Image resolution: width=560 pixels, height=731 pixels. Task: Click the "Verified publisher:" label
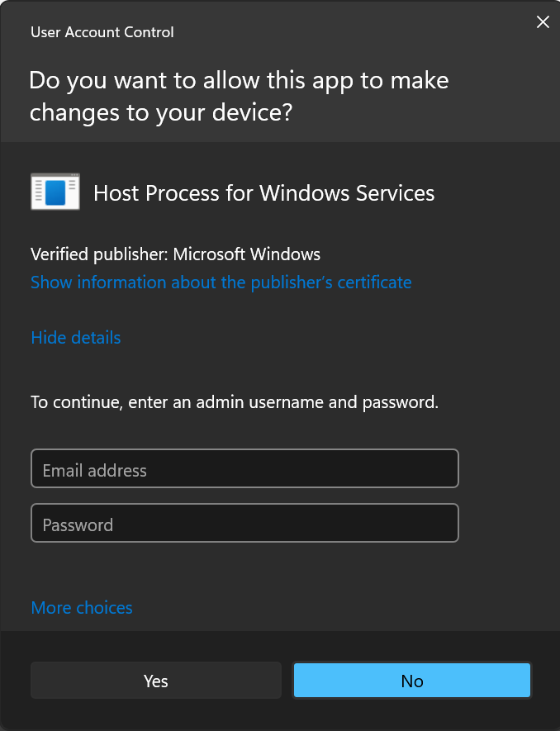(99, 254)
